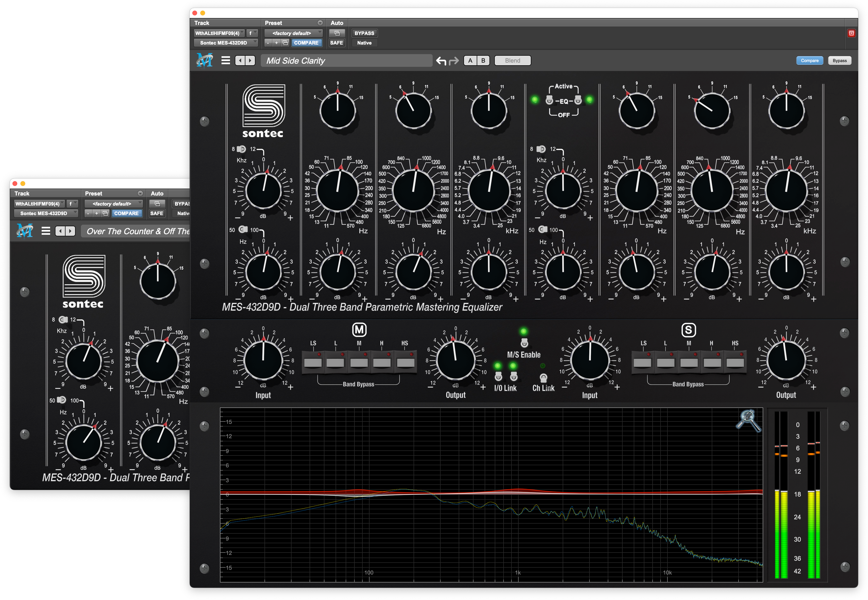Click preset minus button in front window
Image resolution: width=868 pixels, height=600 pixels.
tap(268, 43)
